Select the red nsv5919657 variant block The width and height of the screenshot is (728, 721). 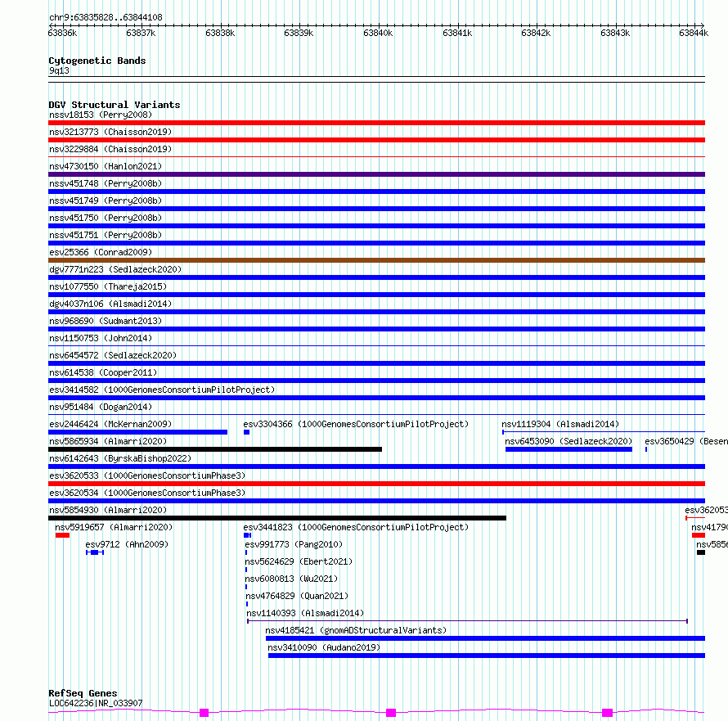point(62,535)
